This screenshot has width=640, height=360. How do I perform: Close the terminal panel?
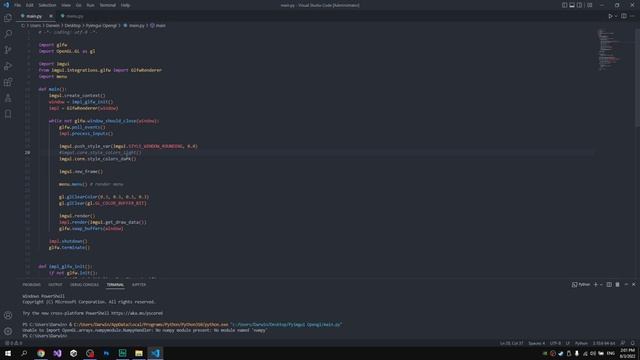tap(633, 284)
